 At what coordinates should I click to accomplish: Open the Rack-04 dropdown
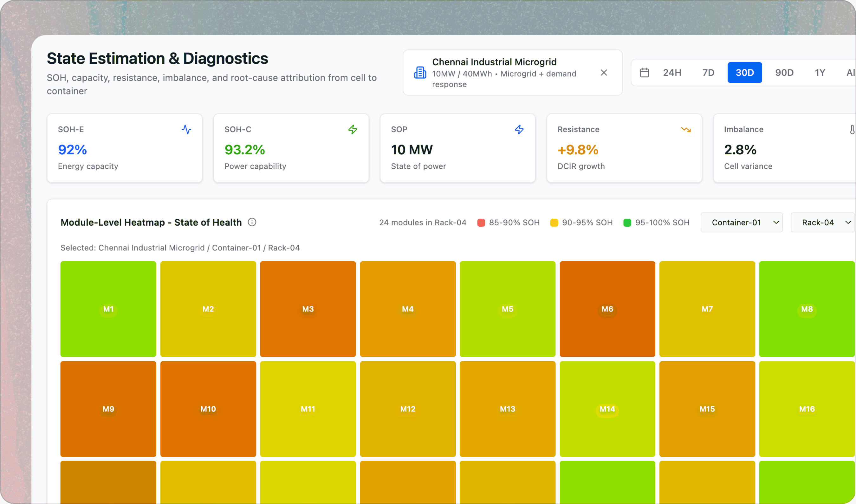(823, 223)
